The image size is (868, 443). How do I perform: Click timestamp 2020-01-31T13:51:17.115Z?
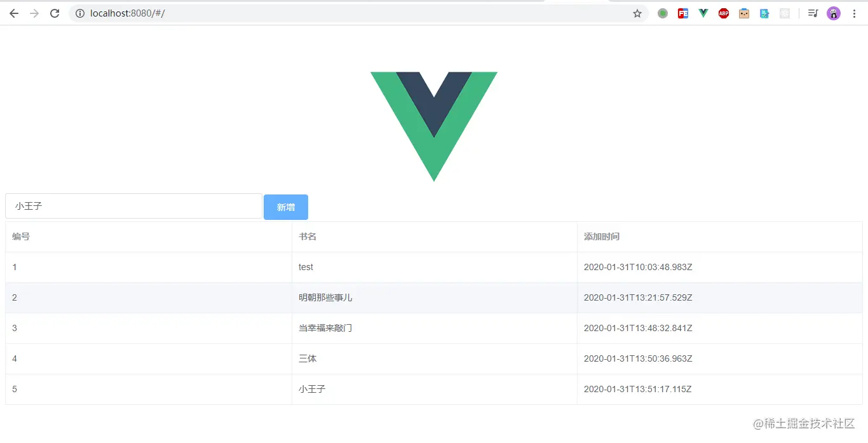point(638,389)
